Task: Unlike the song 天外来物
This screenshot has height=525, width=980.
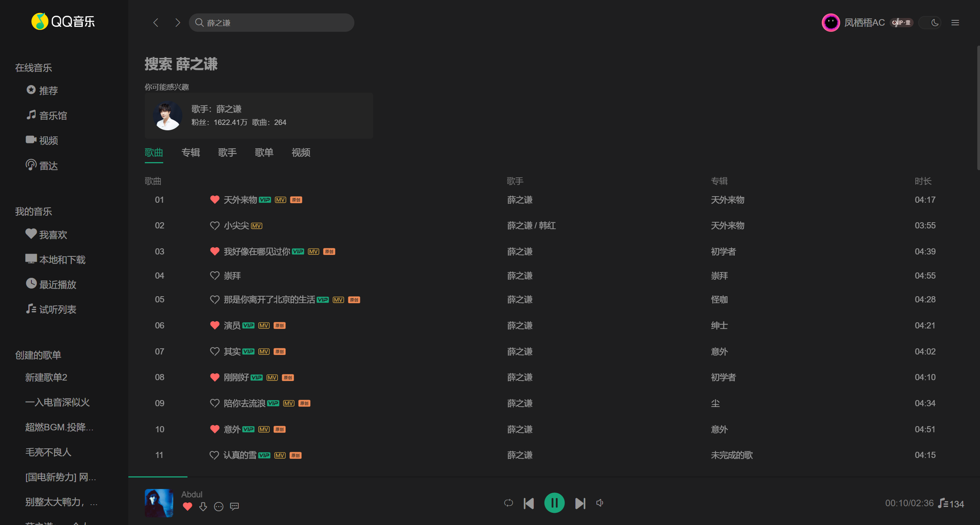Action: (x=215, y=200)
